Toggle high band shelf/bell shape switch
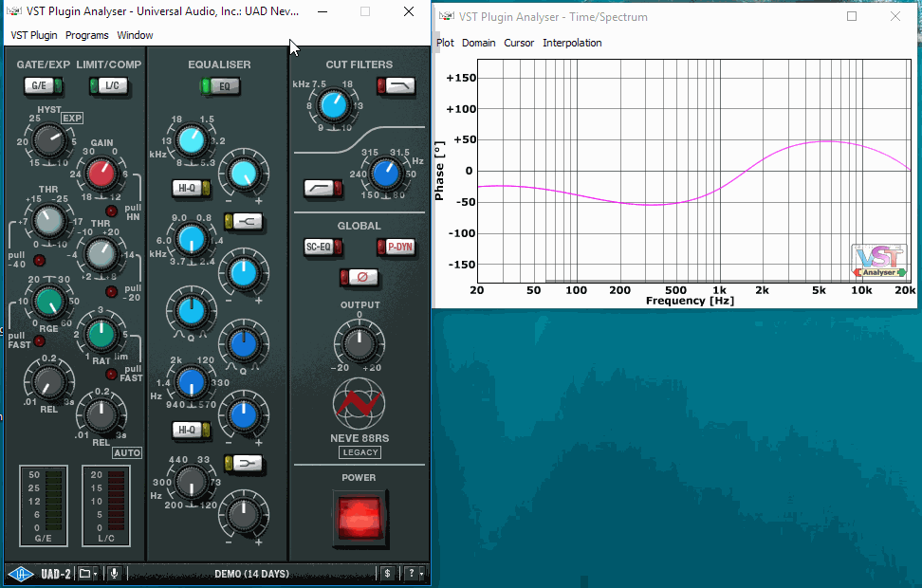 (x=244, y=222)
